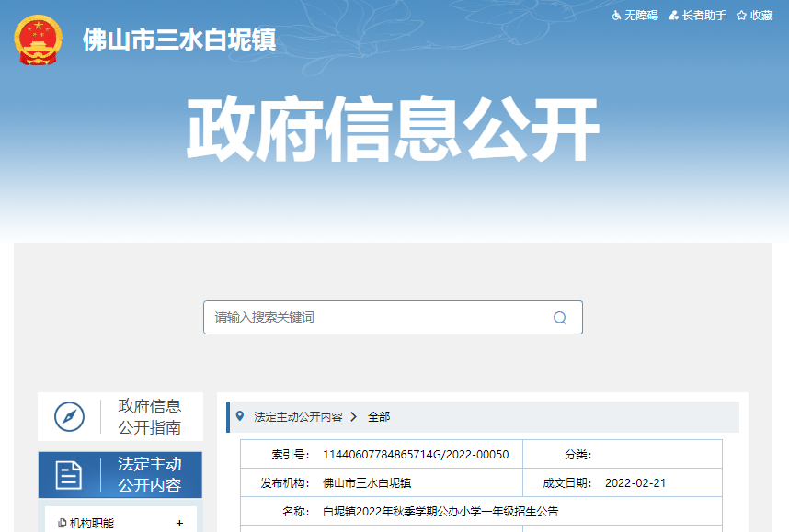Click the small icon beside 机构职能
789x532 pixels.
tap(62, 523)
